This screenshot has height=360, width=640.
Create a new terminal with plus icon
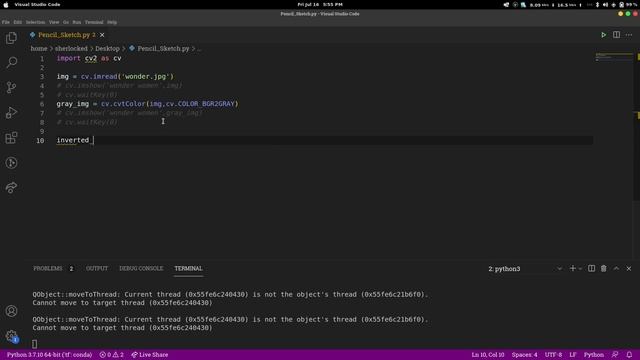click(573, 269)
